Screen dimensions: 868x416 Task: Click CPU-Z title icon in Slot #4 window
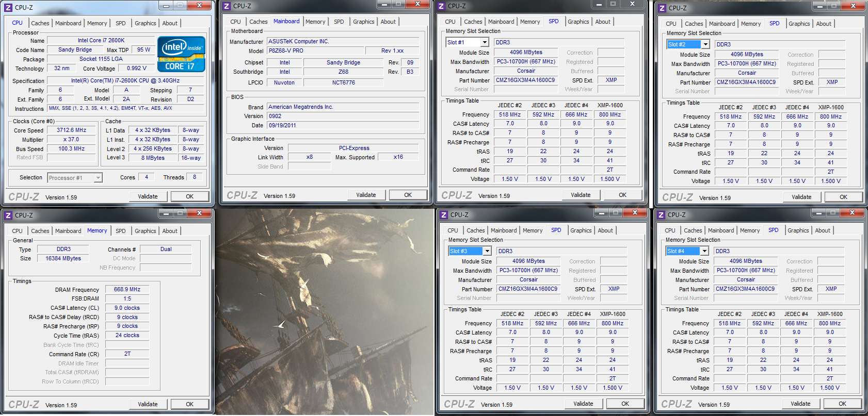coord(661,215)
